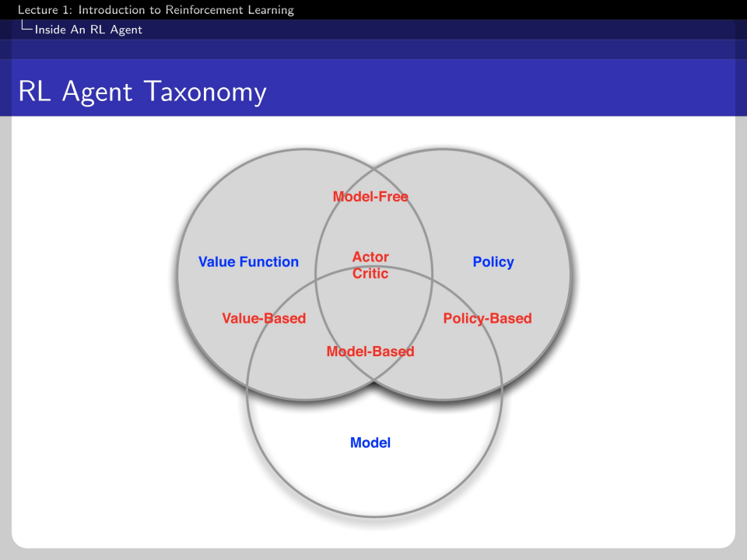The height and width of the screenshot is (560, 747).
Task: Click the red 'Value-Based' label
Action: 264,319
